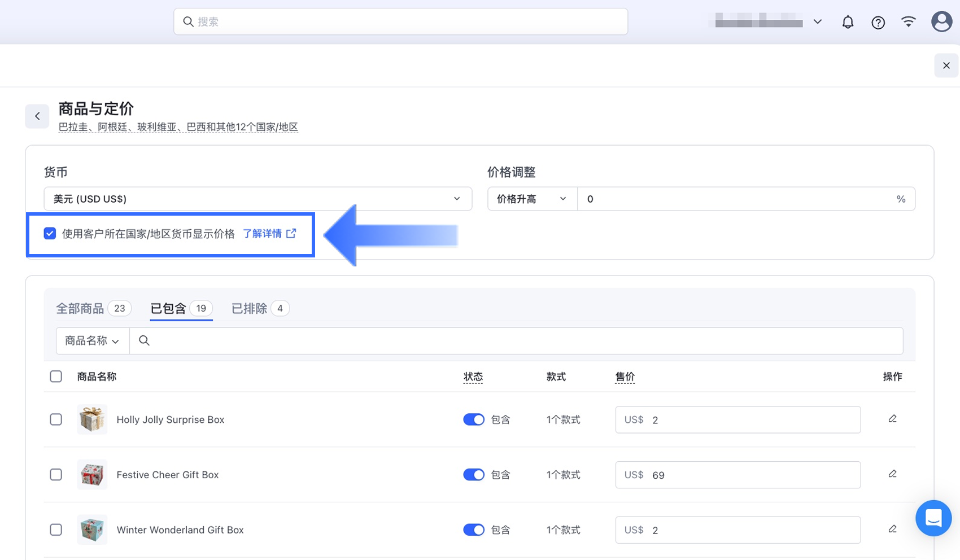This screenshot has height=560, width=960.
Task: Edit Holly Jolly Surprise Box with pencil icon
Action: coord(892,419)
